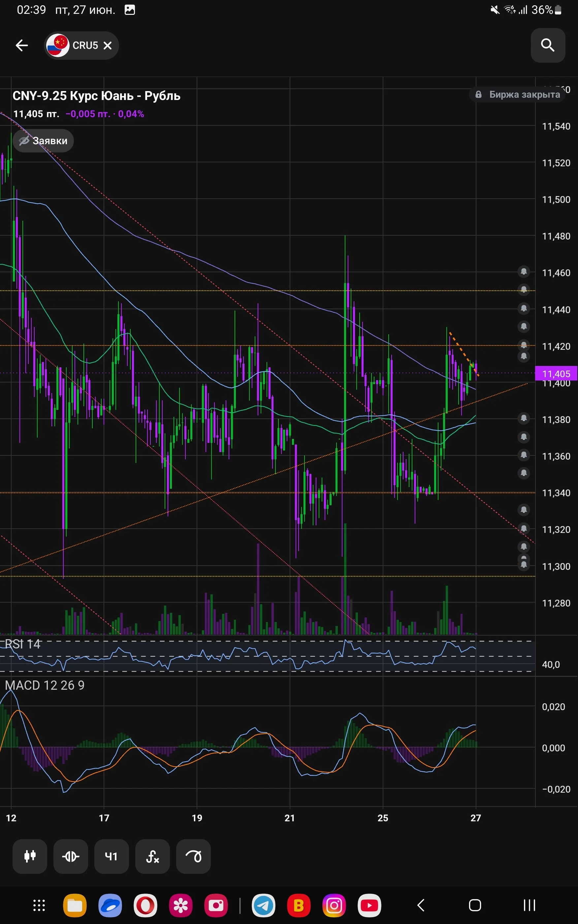Viewport: 578px width, 924px height.
Task: Click the purple 11,405 price label
Action: 556,374
